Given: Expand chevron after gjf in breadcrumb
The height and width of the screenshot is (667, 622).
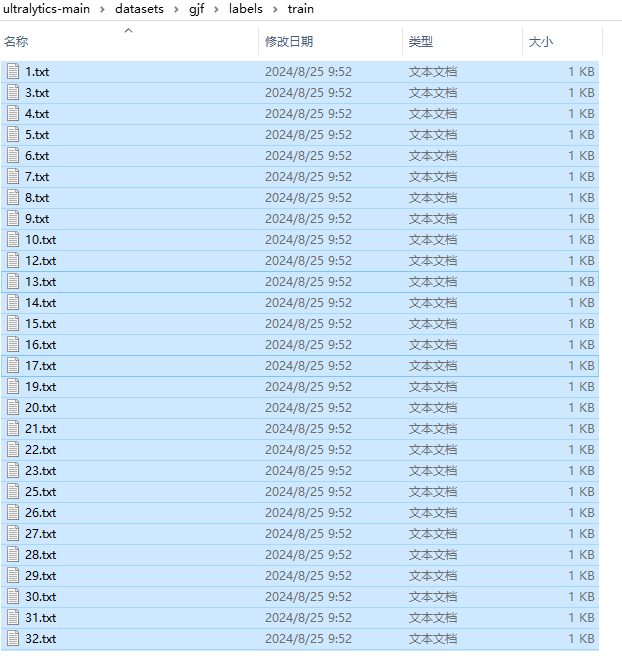Looking at the screenshot, I should coord(216,9).
